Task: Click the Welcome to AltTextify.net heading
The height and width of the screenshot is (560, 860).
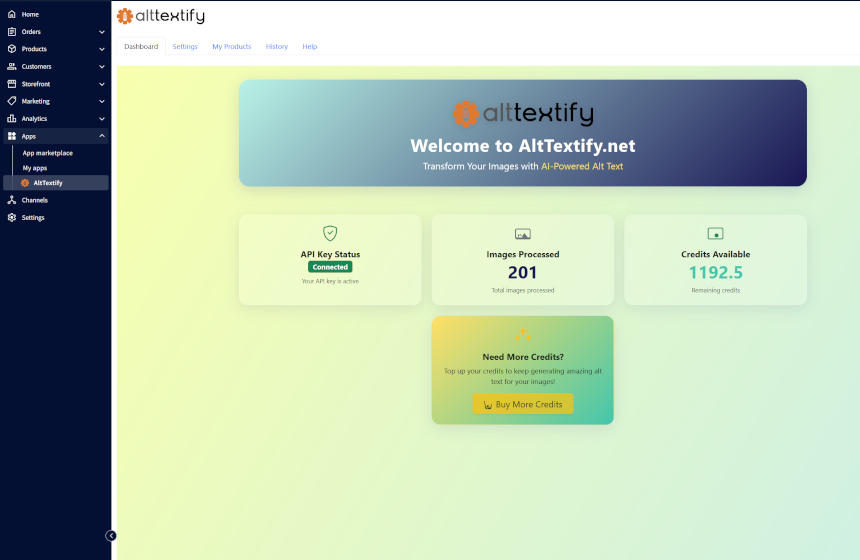Action: 523,145
